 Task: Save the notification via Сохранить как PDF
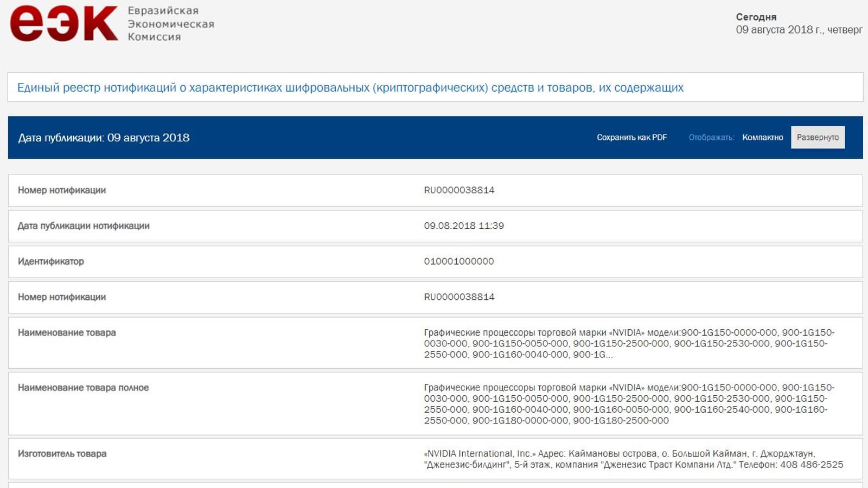click(632, 138)
